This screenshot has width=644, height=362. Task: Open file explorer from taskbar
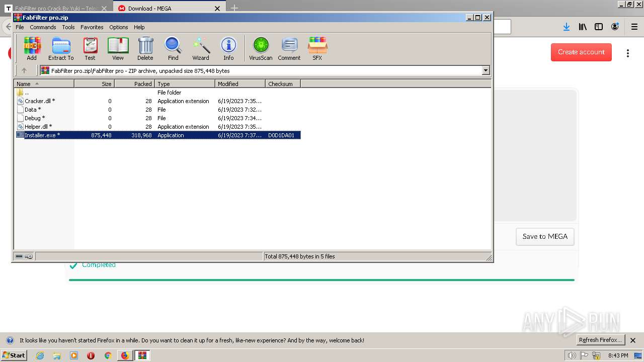click(57, 355)
